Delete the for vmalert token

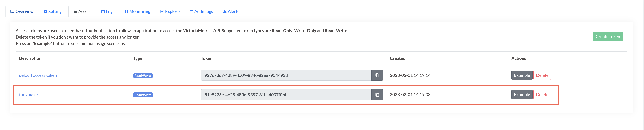pos(542,95)
